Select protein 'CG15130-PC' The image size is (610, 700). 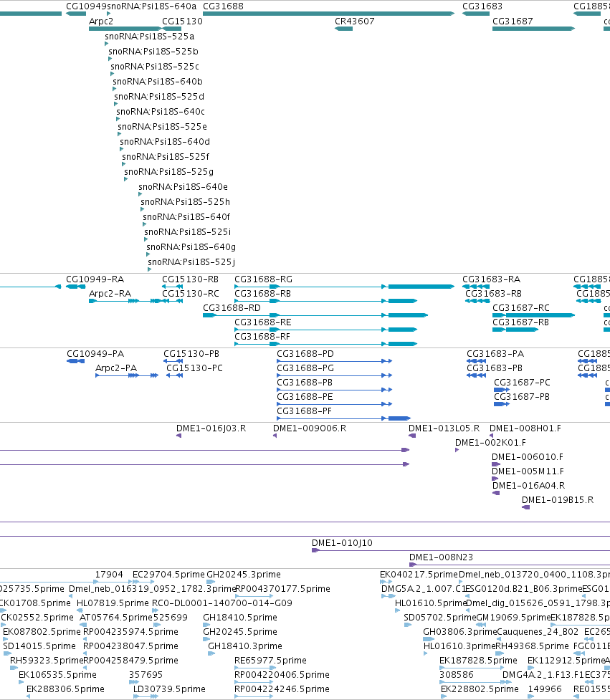pyautogui.click(x=195, y=368)
